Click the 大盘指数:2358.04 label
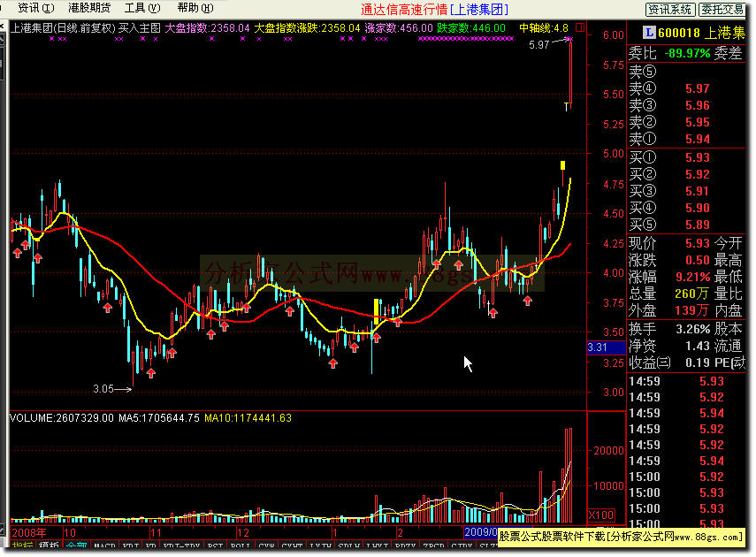756x557 pixels. click(x=207, y=28)
